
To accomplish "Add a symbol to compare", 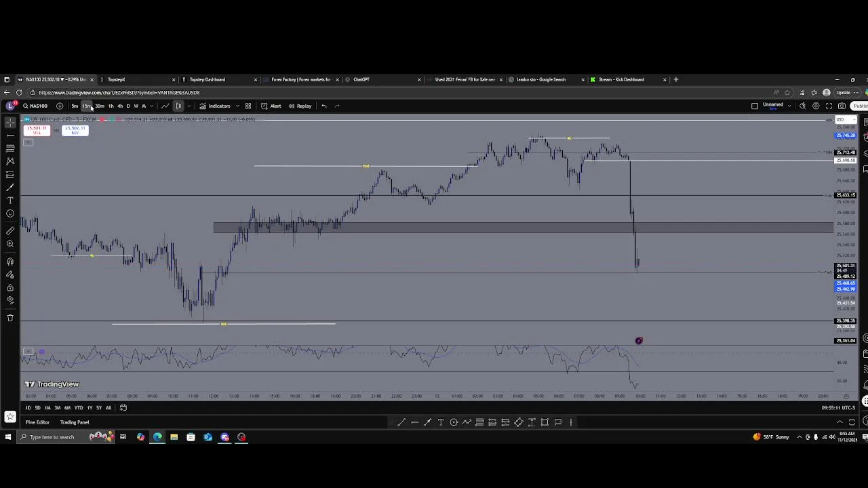I will pyautogui.click(x=60, y=106).
